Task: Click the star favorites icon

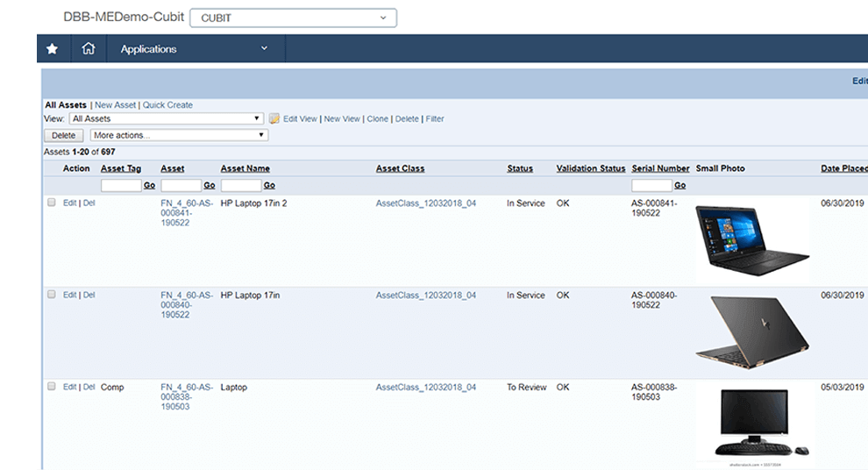Action: 52,49
